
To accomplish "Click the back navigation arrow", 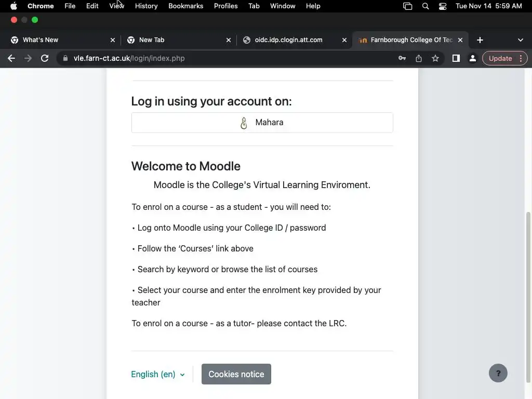I will coord(11,58).
